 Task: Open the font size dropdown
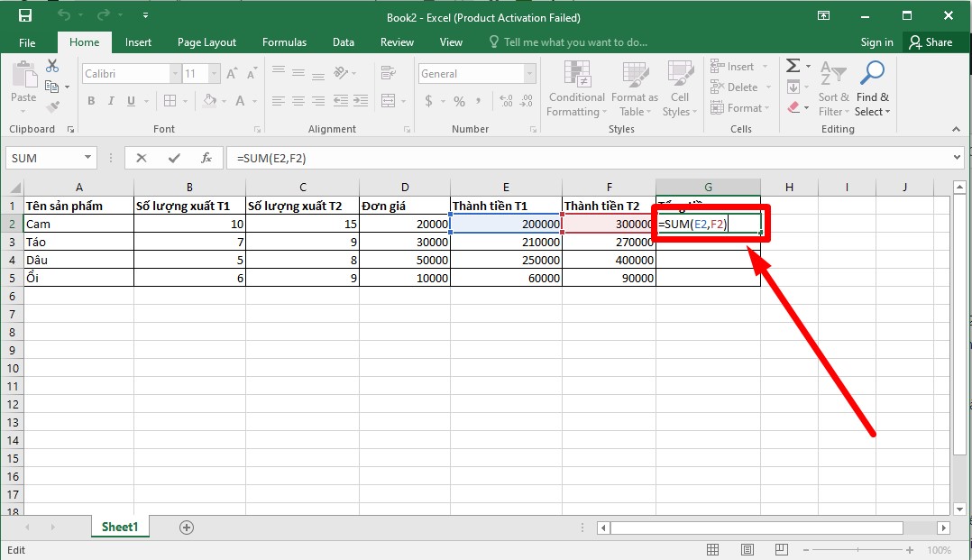(213, 73)
